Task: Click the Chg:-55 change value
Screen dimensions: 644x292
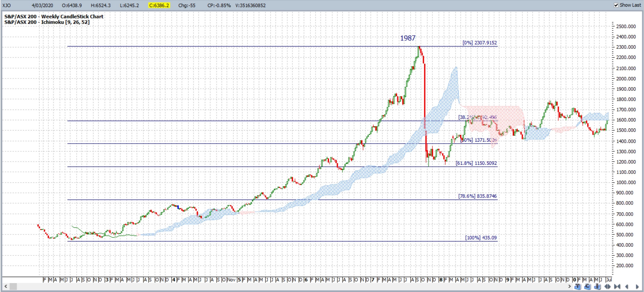Action: tap(187, 5)
